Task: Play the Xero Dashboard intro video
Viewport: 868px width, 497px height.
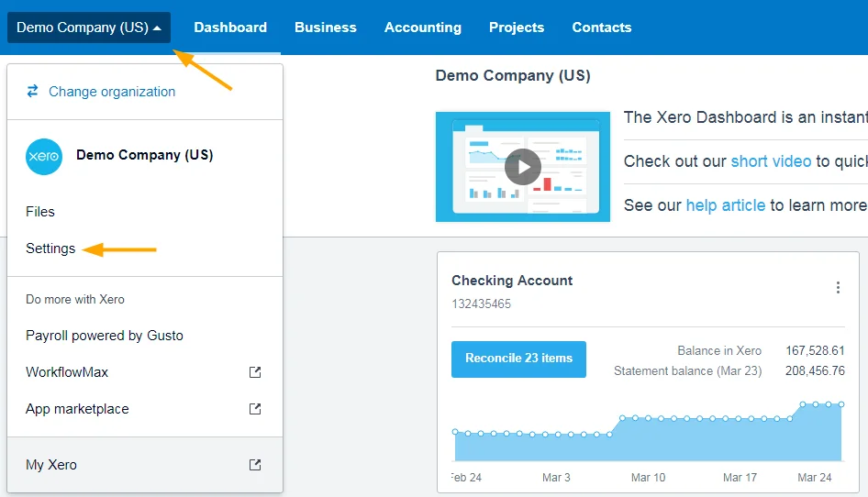Action: (522, 167)
